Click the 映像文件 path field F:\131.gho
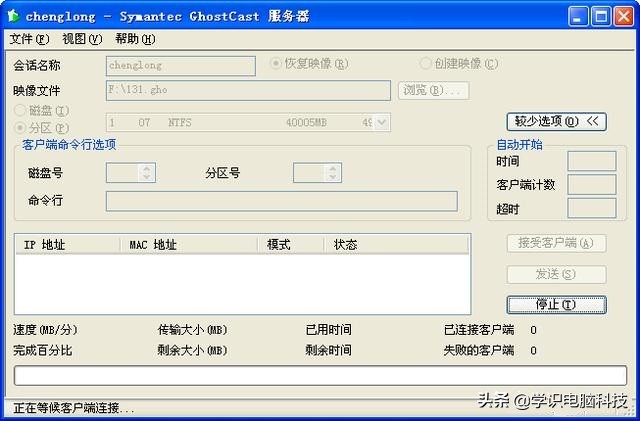Image resolution: width=640 pixels, height=421 pixels. coord(248,90)
